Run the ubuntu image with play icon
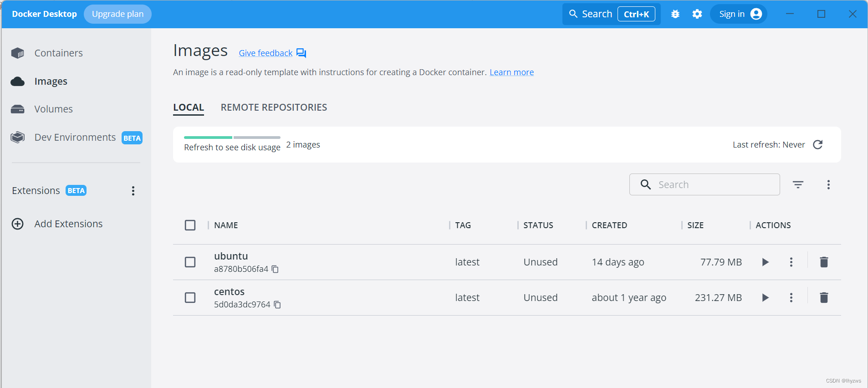Screen dimensions: 868x388 coord(766,262)
